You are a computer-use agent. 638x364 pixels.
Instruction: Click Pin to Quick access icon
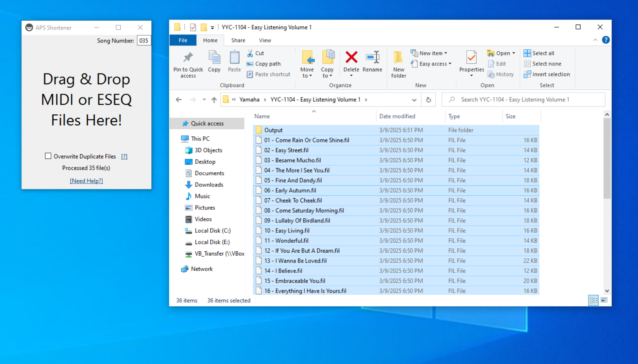(188, 57)
